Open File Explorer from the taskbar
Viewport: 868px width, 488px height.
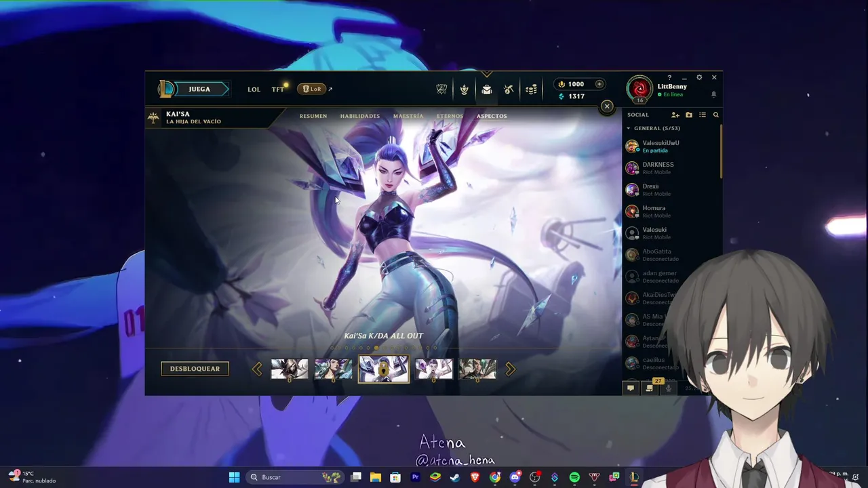(x=376, y=477)
